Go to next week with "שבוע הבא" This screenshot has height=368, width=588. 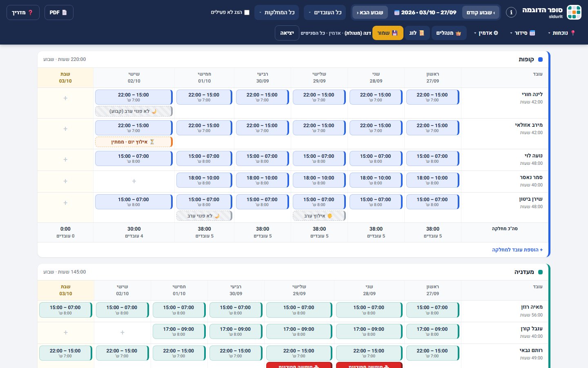coord(370,12)
